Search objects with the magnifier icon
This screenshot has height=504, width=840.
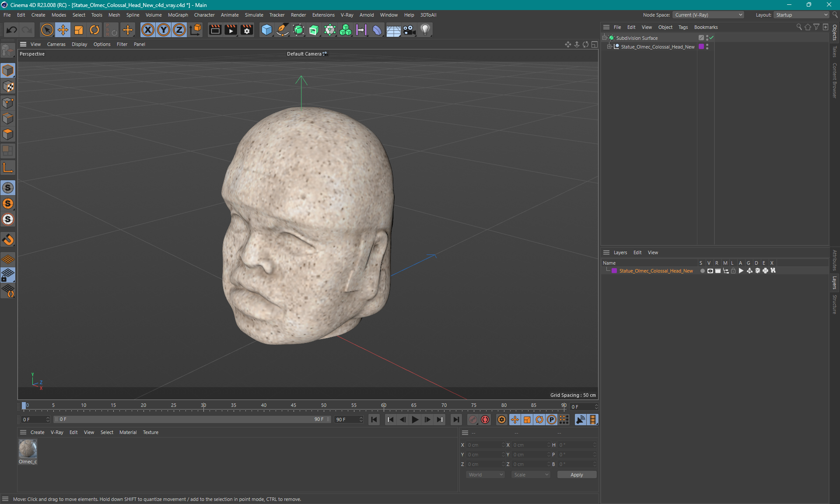tap(799, 27)
